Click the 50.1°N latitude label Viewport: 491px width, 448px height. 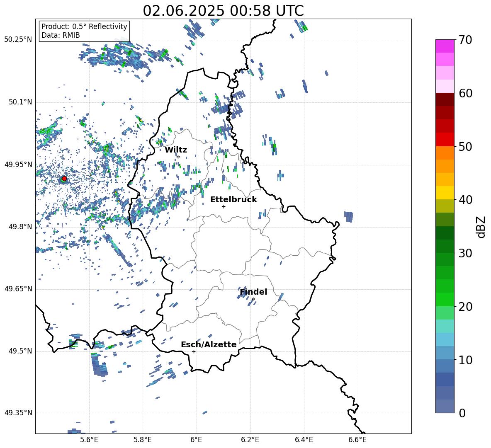[20, 102]
